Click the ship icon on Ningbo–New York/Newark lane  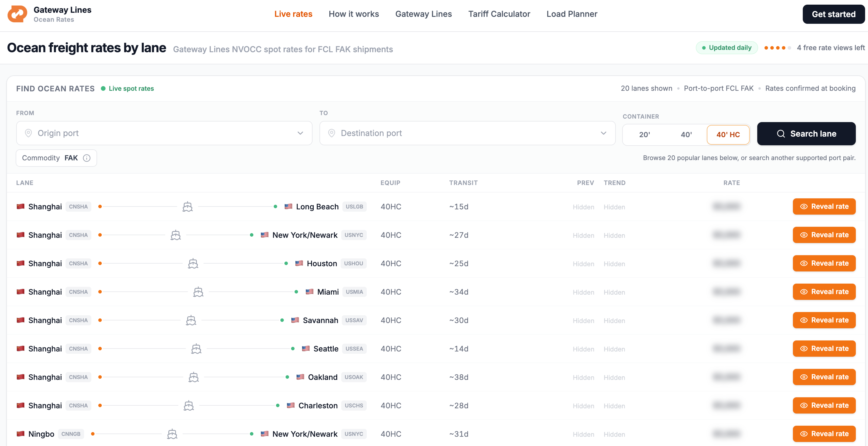click(172, 434)
